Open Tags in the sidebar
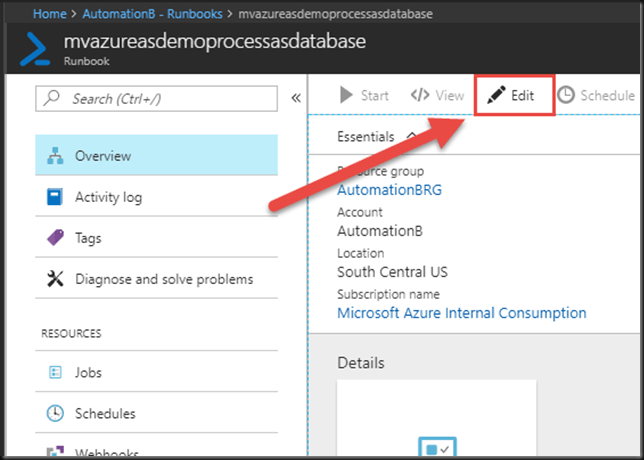Screen dimensions: 644x460 click(88, 238)
